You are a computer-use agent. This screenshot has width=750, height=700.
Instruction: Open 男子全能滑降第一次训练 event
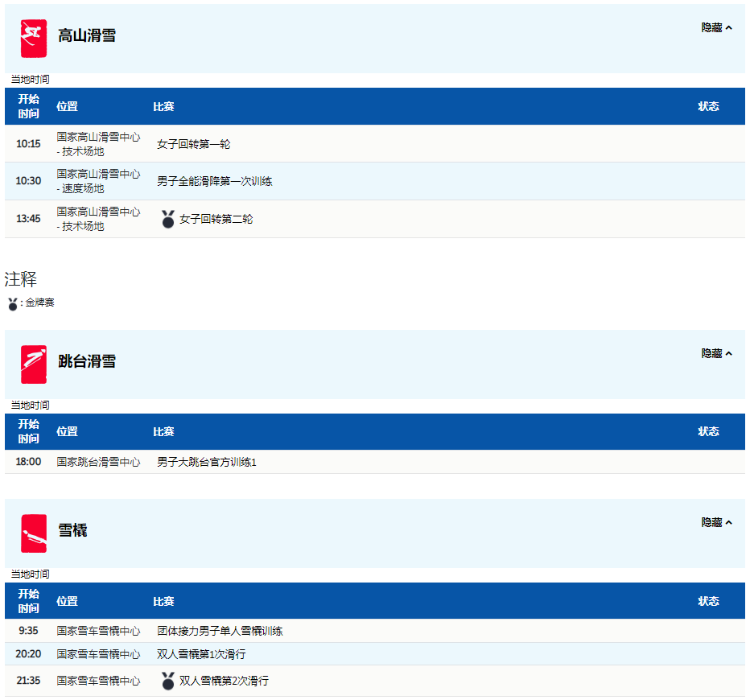coord(214,181)
